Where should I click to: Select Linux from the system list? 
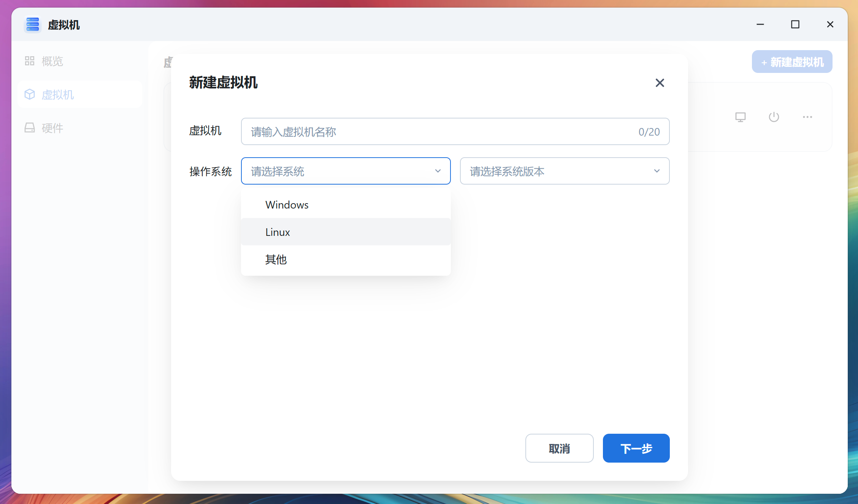(278, 232)
